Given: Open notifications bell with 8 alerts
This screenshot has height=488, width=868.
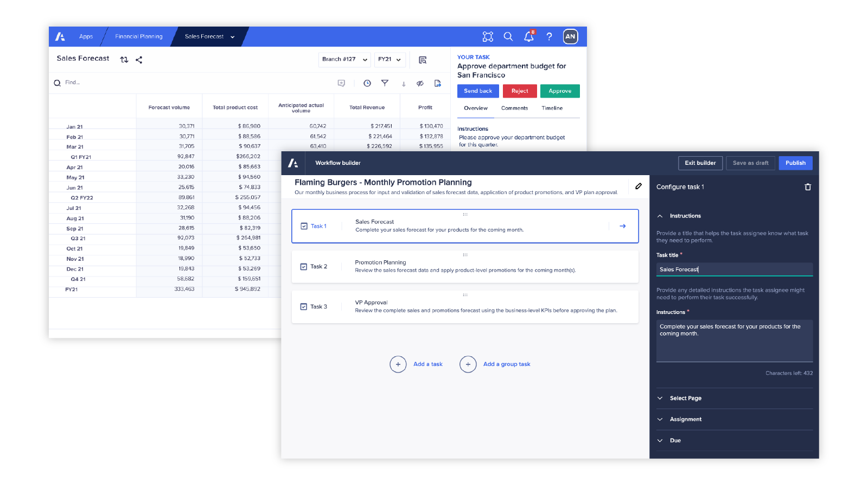Looking at the screenshot, I should tap(529, 36).
